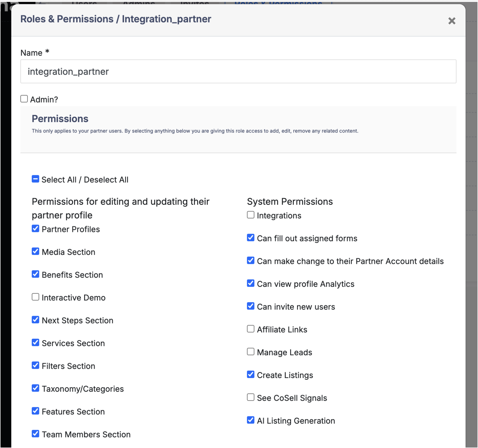The height and width of the screenshot is (448, 478).
Task: Close the Roles & Permissions dialog
Action: [452, 21]
